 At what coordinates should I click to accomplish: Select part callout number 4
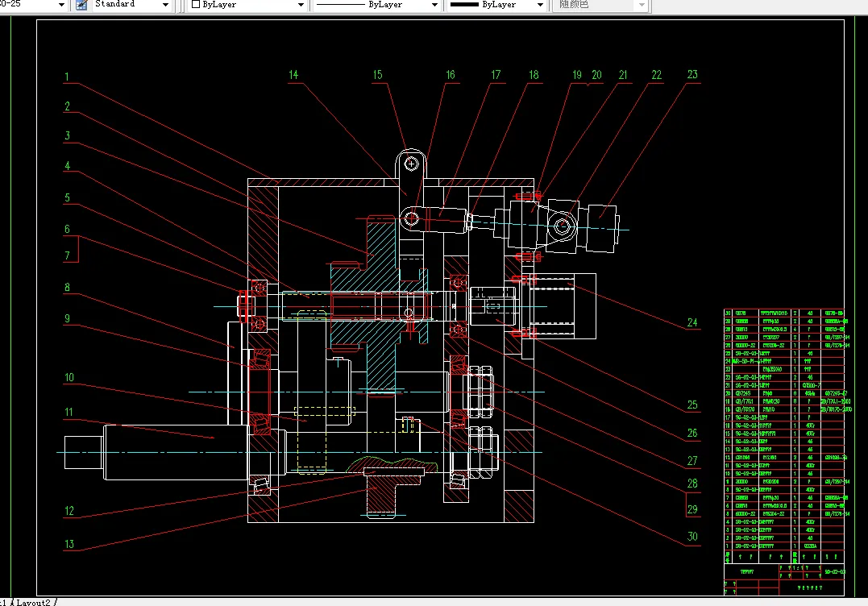point(67,165)
